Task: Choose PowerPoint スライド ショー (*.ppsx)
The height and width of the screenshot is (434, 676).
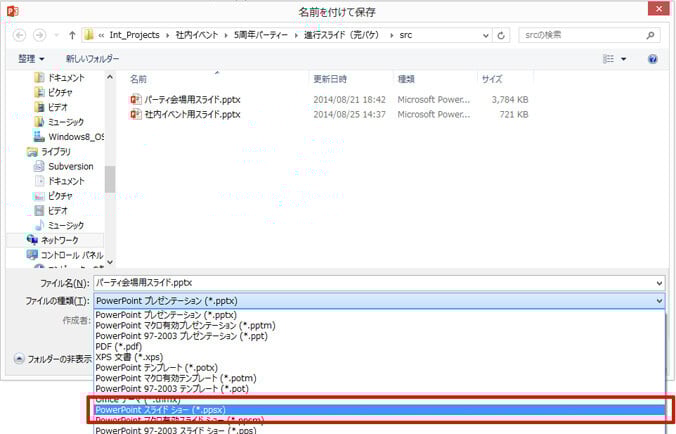Action: click(379, 410)
